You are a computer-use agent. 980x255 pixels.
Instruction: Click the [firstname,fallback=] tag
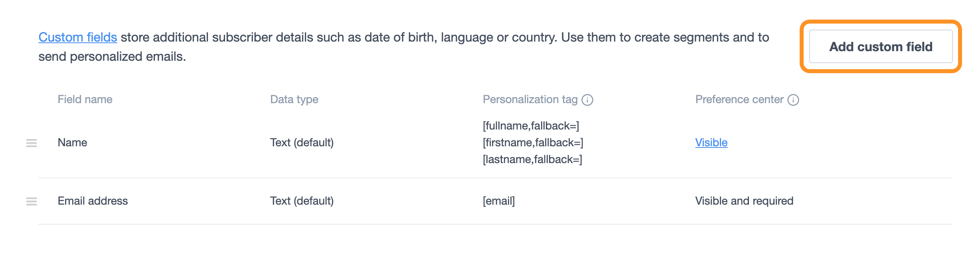533,142
